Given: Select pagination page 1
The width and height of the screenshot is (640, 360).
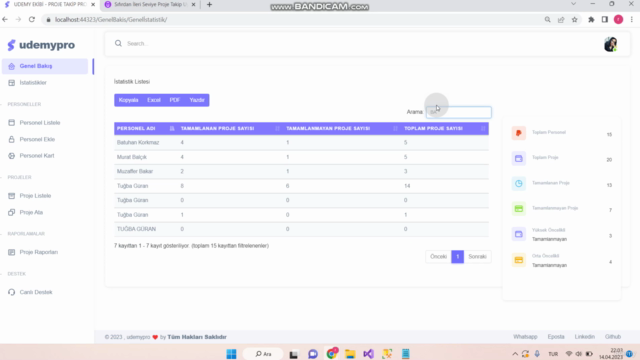Looking at the screenshot, I should click(458, 257).
